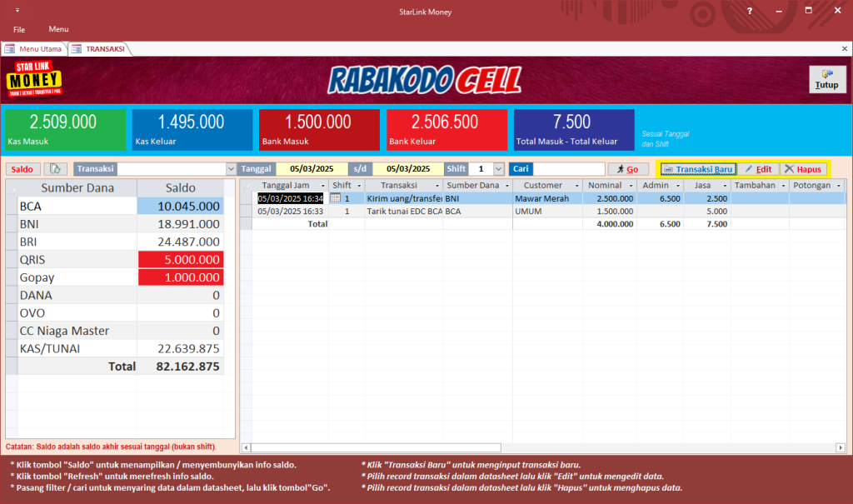Click the Bank Keluar summary card
Screen dimensions: 853x504
(446, 129)
